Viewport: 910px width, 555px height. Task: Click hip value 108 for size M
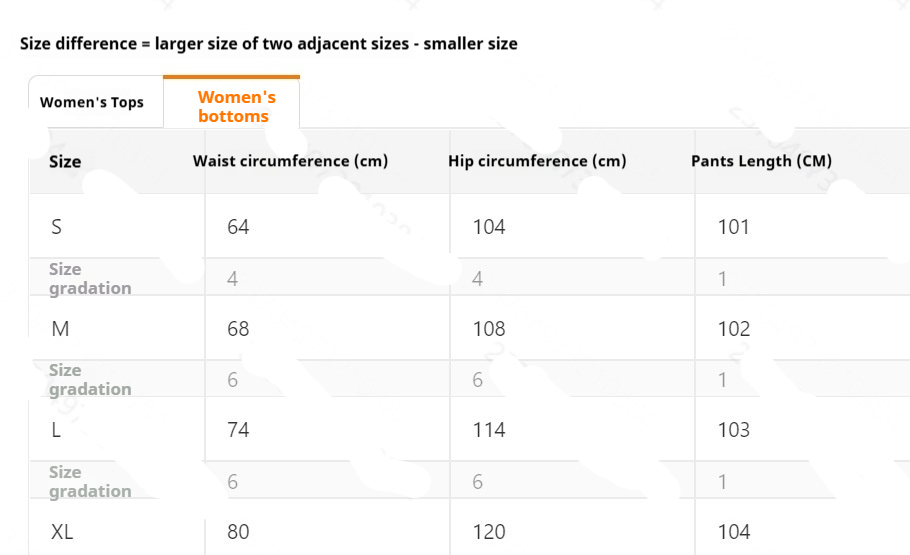[x=489, y=329]
